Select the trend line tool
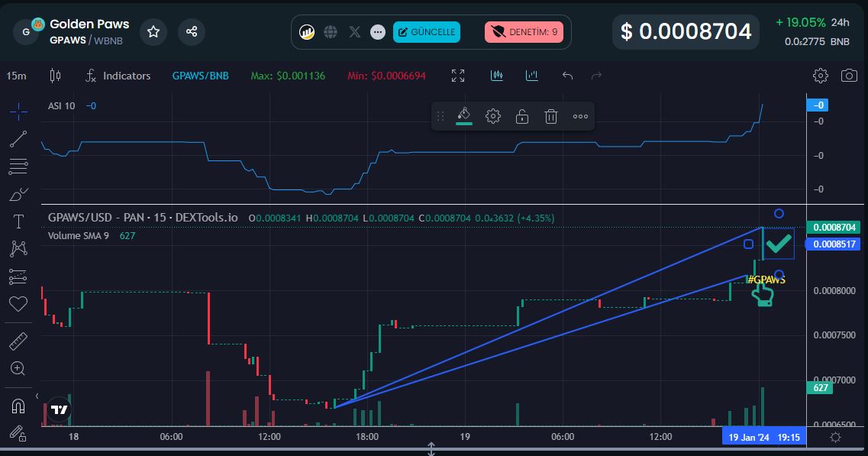 (18, 139)
